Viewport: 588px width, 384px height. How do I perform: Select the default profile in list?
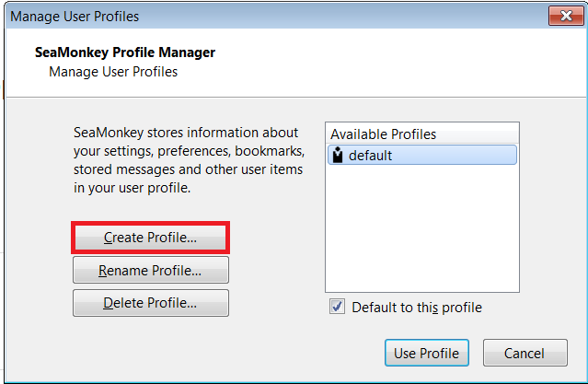click(x=422, y=155)
